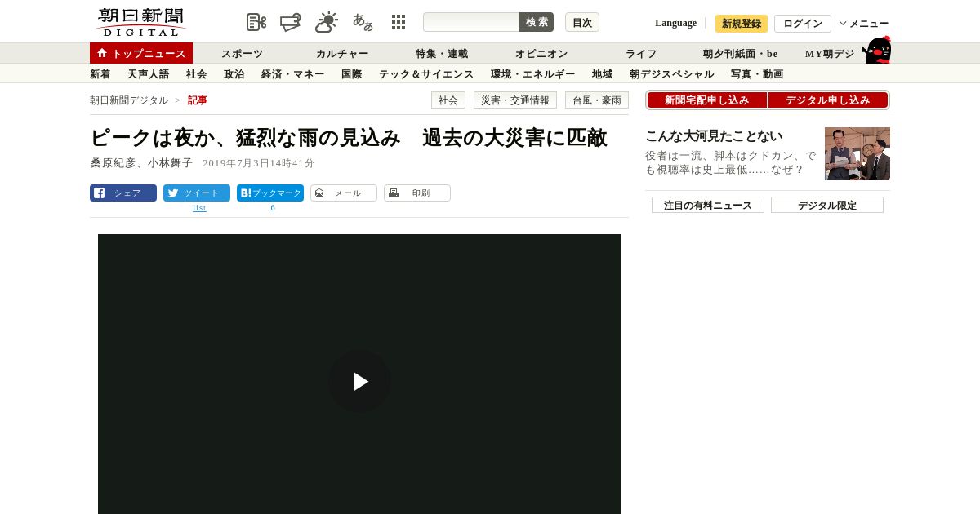Image resolution: width=980 pixels, height=514 pixels.
Task: Go to the トップニュース tab
Action: (141, 53)
